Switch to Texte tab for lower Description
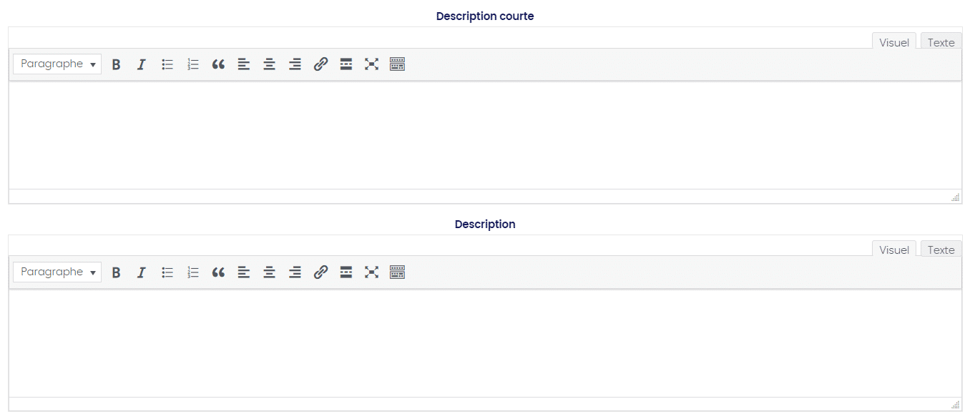980x419 pixels. click(x=941, y=250)
